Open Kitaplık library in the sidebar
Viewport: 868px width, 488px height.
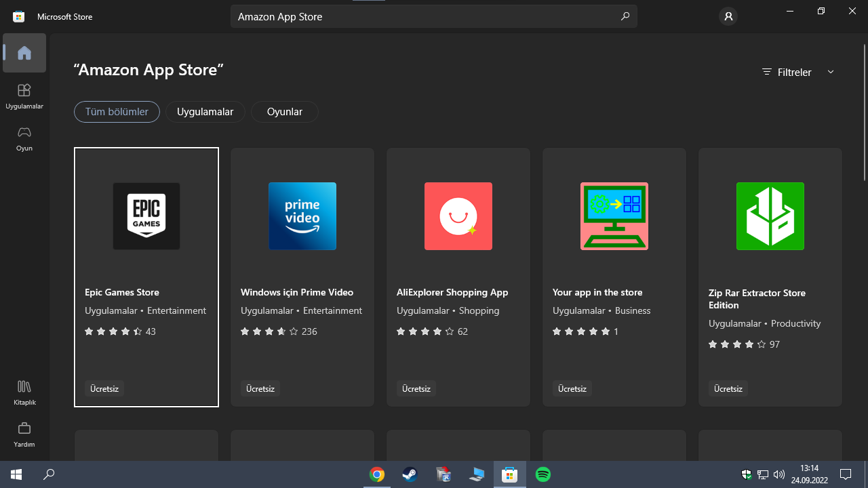pos(24,392)
